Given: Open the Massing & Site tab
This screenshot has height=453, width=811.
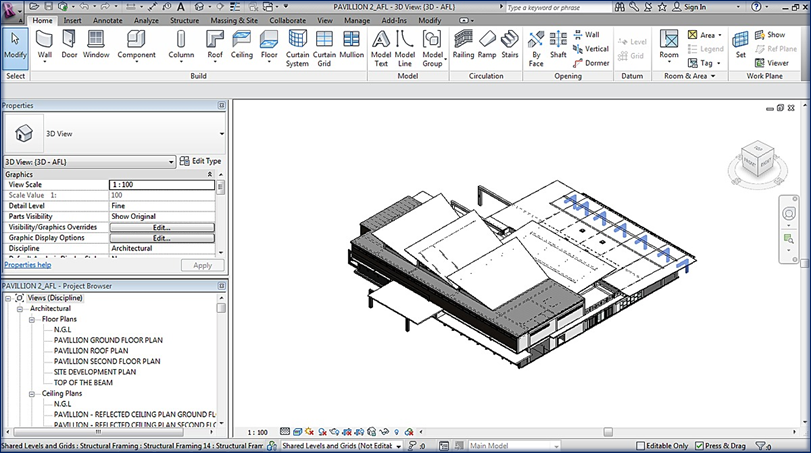Looking at the screenshot, I should tap(234, 20).
